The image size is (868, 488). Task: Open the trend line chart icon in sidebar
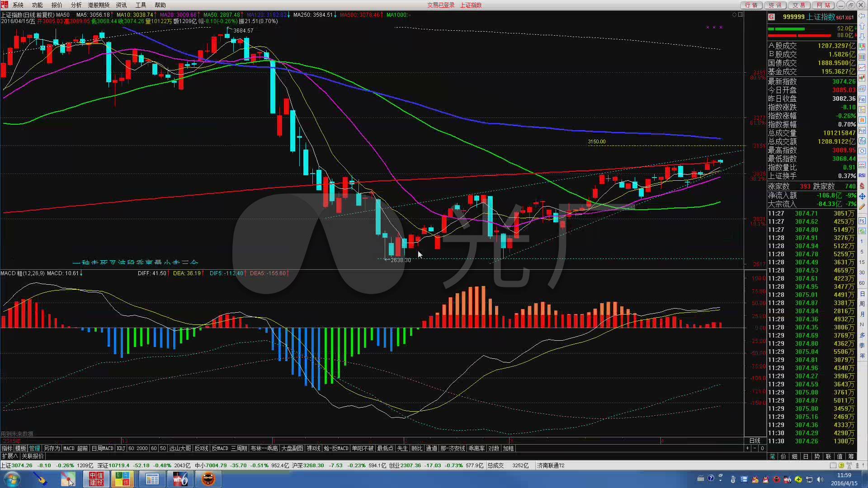(862, 68)
